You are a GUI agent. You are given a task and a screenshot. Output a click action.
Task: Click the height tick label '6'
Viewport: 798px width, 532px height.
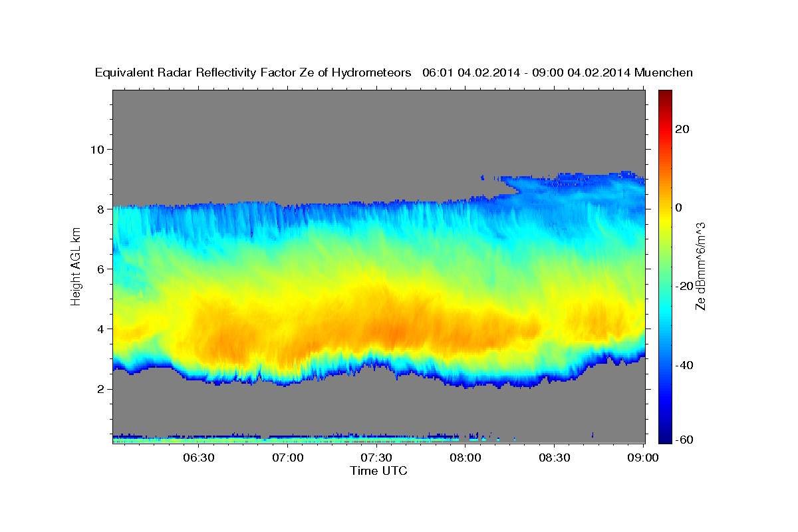click(x=101, y=269)
